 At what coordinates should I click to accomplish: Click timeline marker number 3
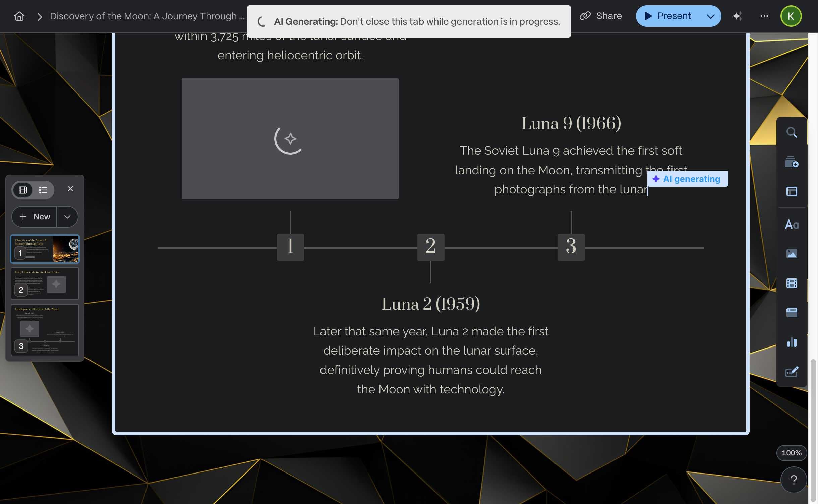571,247
